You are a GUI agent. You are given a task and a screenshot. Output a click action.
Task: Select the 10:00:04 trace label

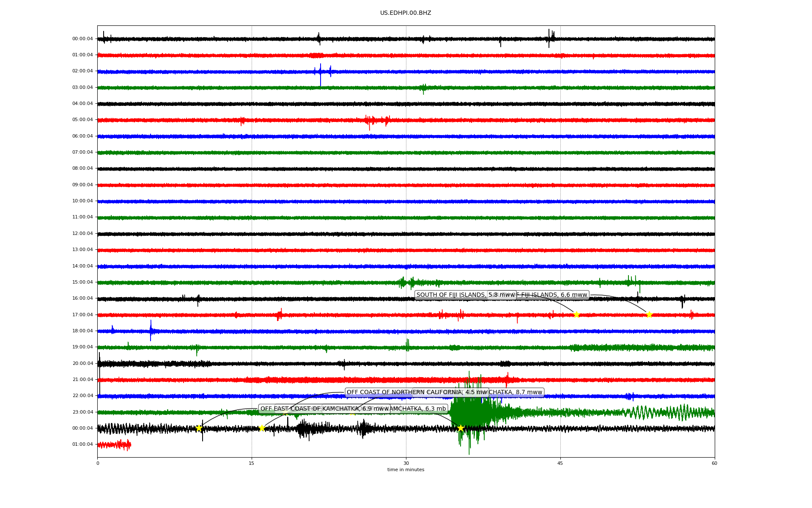82,201
